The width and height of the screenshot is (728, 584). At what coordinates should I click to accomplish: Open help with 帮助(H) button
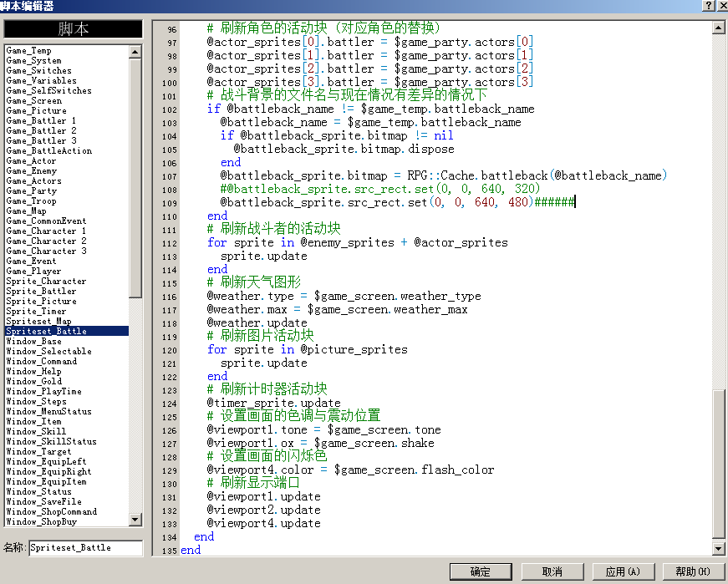(x=693, y=571)
